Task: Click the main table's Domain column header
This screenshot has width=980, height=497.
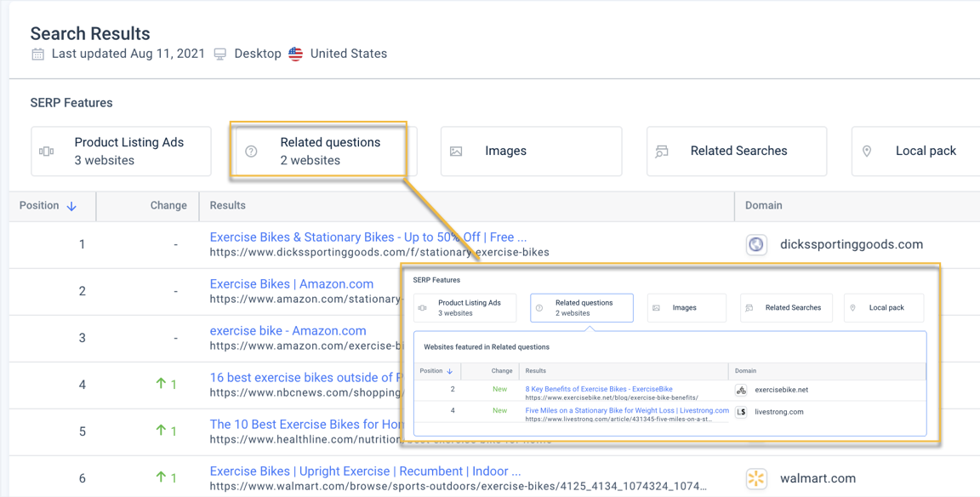Action: click(763, 206)
